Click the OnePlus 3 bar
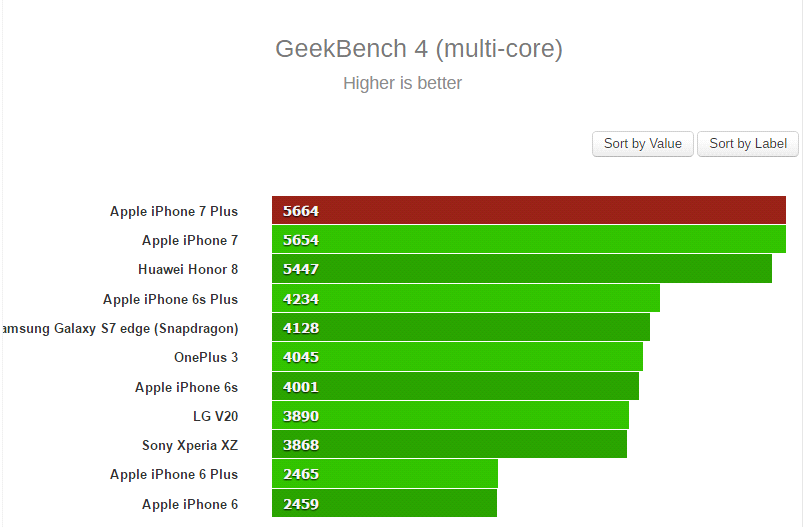 [457, 356]
